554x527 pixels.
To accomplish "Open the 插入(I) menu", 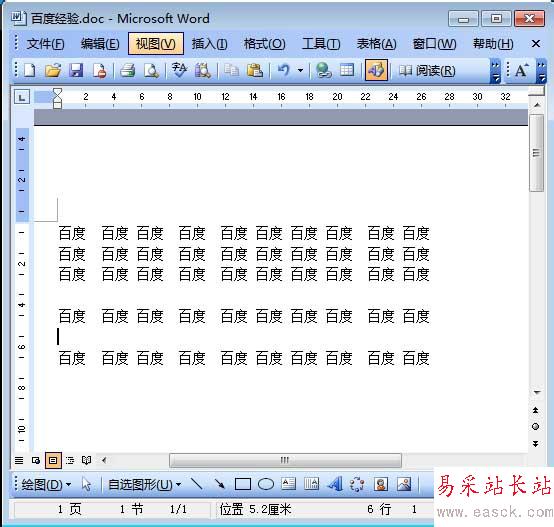I will 209,44.
